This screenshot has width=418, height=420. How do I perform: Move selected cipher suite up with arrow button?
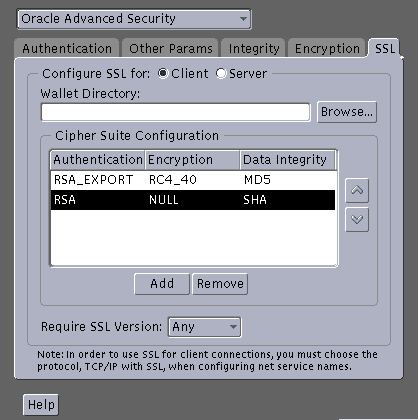[x=357, y=190]
